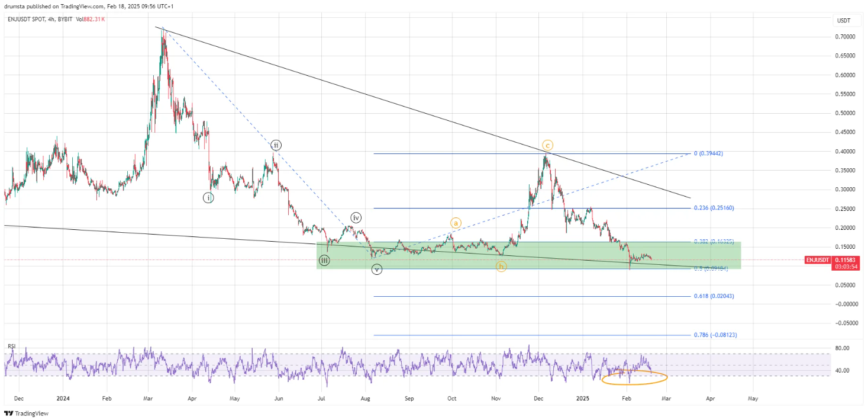The height and width of the screenshot is (420, 868).
Task: Toggle the RSI indicator label
Action: pos(12,346)
